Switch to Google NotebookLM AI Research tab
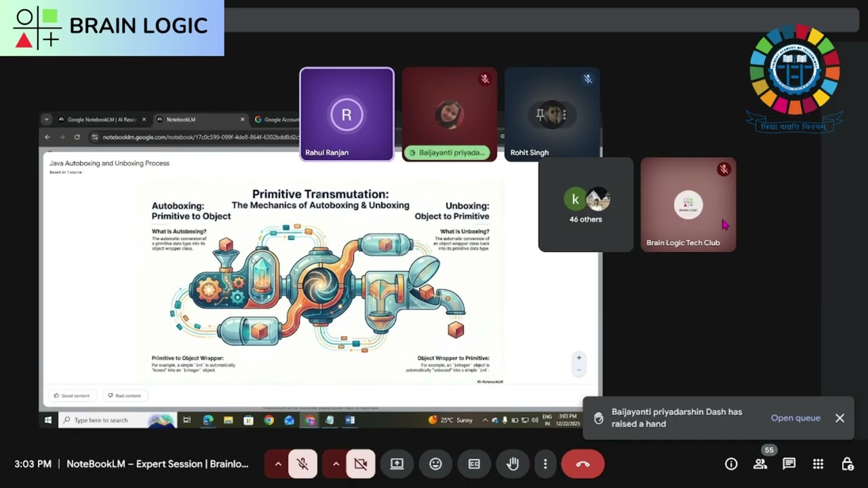Screen dimensions: 868x488 (102, 119)
